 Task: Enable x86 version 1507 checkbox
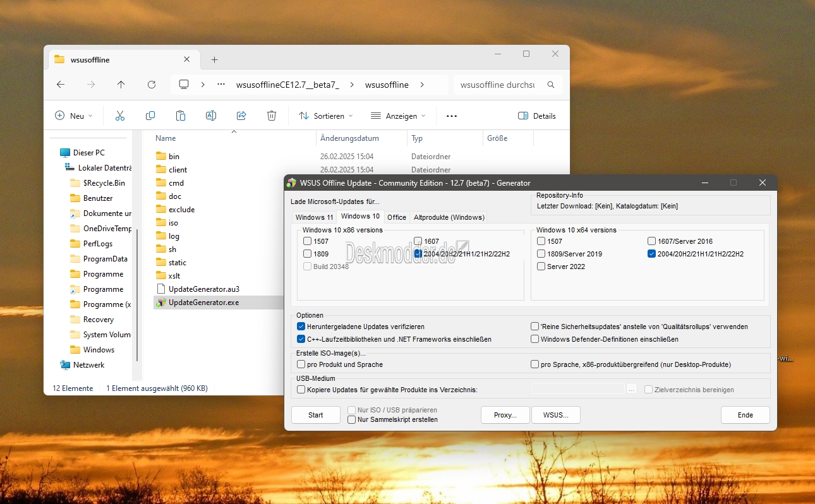click(307, 241)
